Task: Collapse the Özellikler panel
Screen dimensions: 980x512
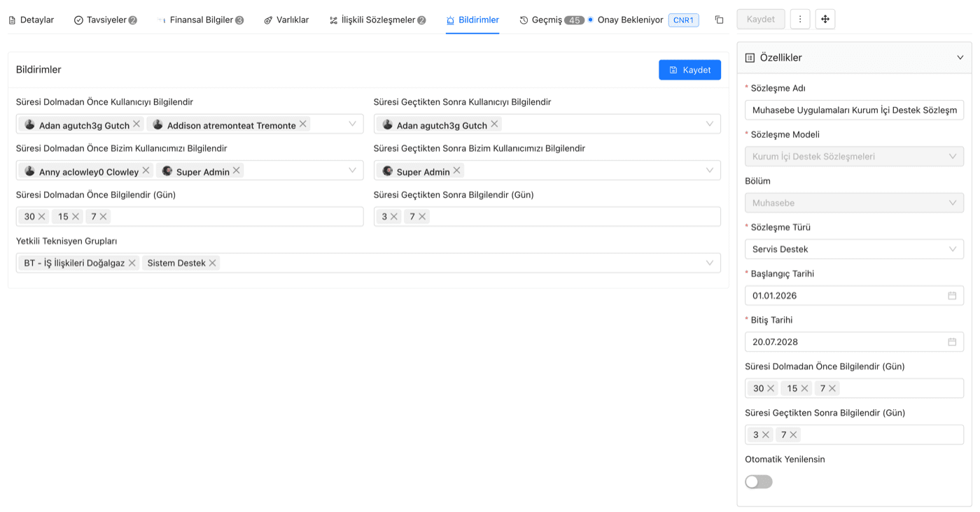Action: 960,58
